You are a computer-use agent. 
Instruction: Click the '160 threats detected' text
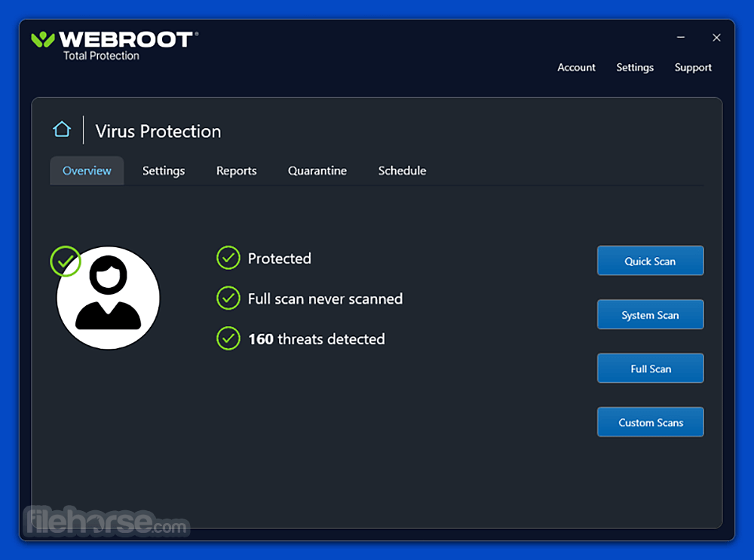pyautogui.click(x=317, y=339)
